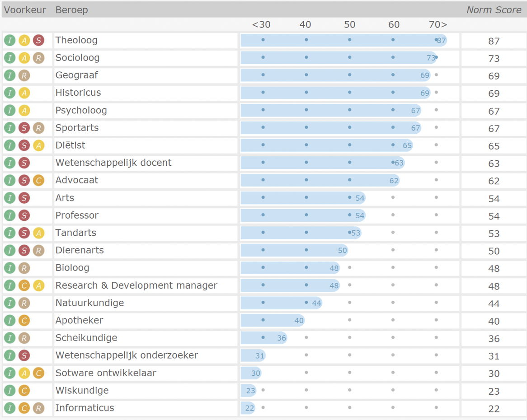Image resolution: width=527 pixels, height=420 pixels.
Task: Sort by the Norm Score header
Action: pyautogui.click(x=494, y=10)
